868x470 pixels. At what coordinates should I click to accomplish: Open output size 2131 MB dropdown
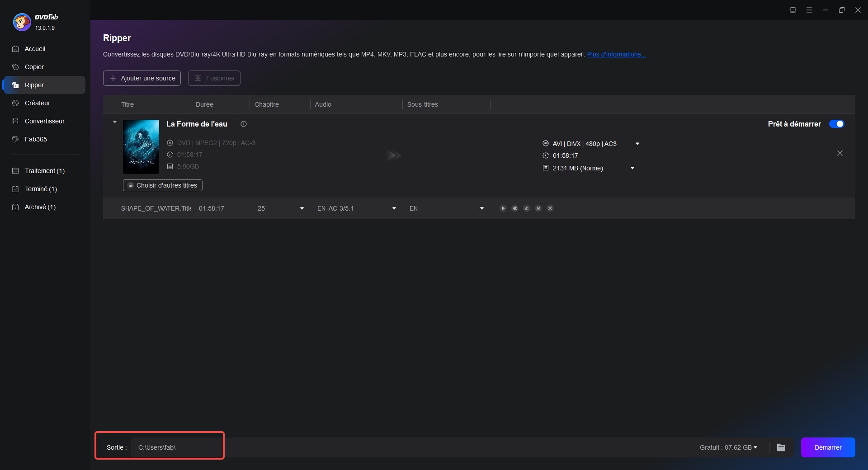click(x=632, y=168)
